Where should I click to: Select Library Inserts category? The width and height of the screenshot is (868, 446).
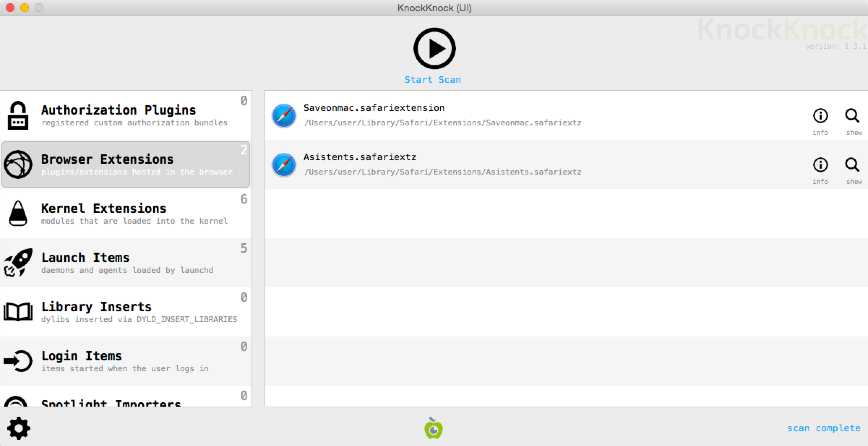126,312
